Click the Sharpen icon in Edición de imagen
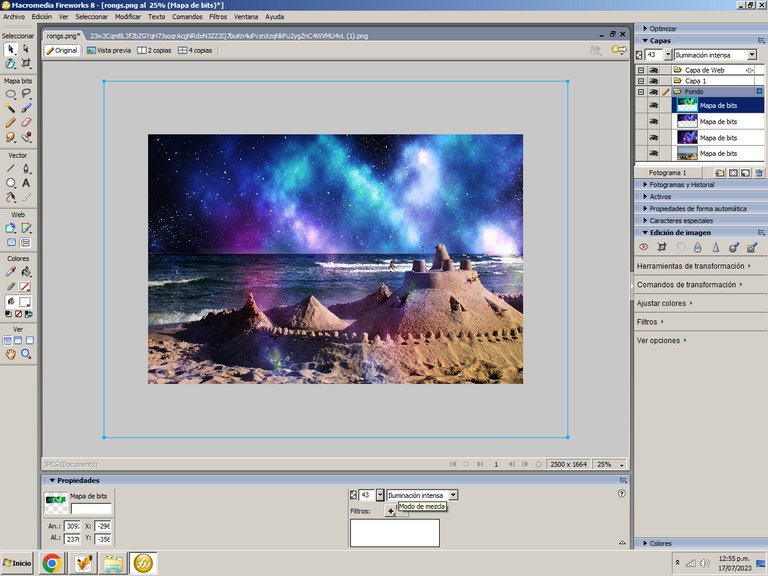The width and height of the screenshot is (768, 576). tap(716, 247)
